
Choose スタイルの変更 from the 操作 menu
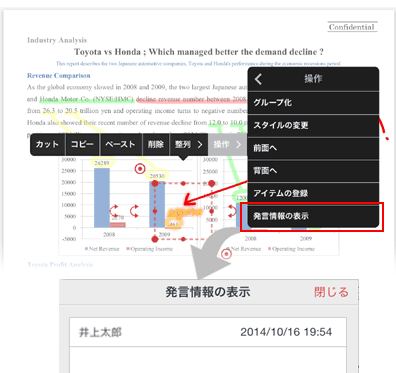pyautogui.click(x=313, y=125)
